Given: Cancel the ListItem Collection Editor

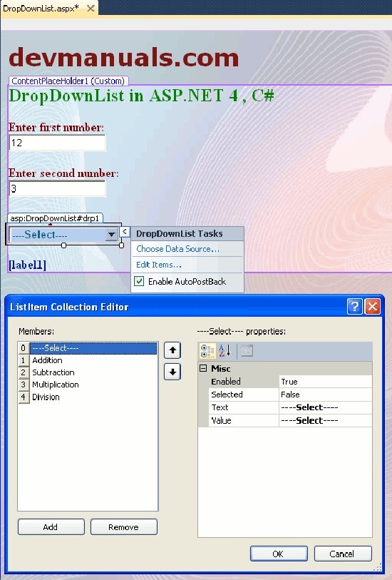Looking at the screenshot, I should 343,554.
